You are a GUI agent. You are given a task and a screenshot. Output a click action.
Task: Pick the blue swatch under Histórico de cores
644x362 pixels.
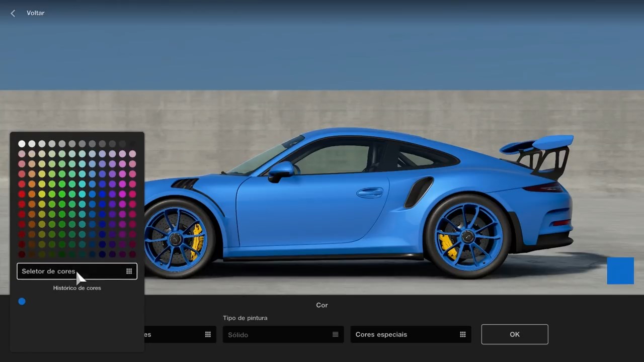(22, 301)
